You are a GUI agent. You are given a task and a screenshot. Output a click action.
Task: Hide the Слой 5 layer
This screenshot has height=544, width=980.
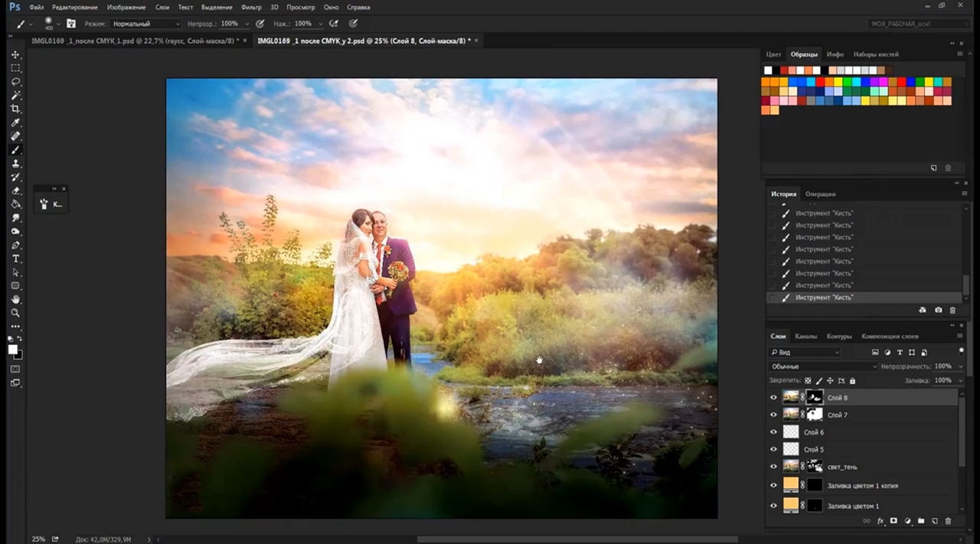[773, 450]
